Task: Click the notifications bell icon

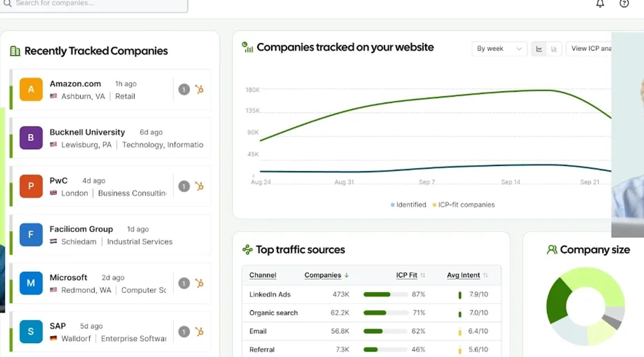Action: tap(600, 4)
